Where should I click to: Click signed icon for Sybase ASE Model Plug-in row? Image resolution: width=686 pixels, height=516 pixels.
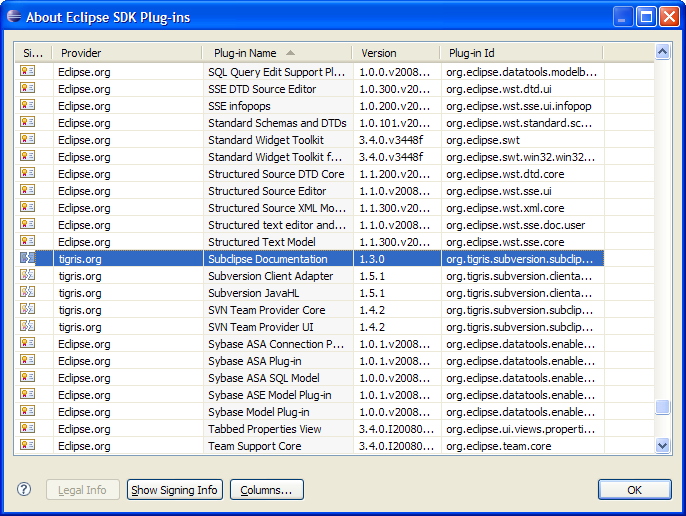pos(28,394)
